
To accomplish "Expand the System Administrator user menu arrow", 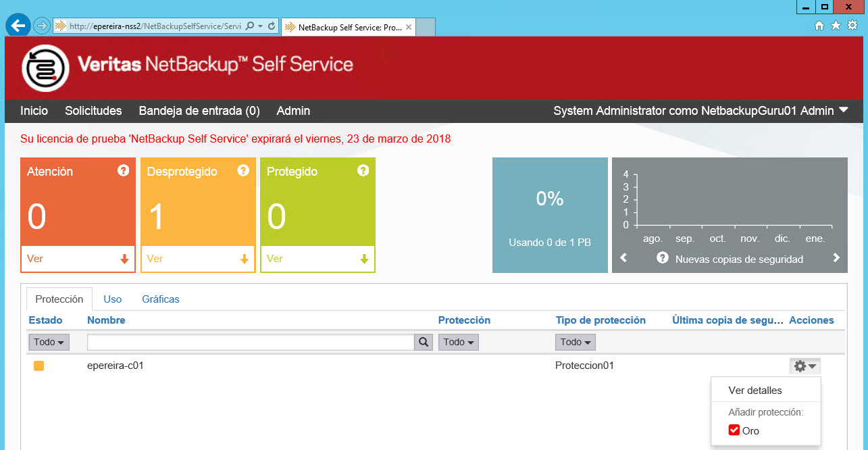I will pos(843,110).
